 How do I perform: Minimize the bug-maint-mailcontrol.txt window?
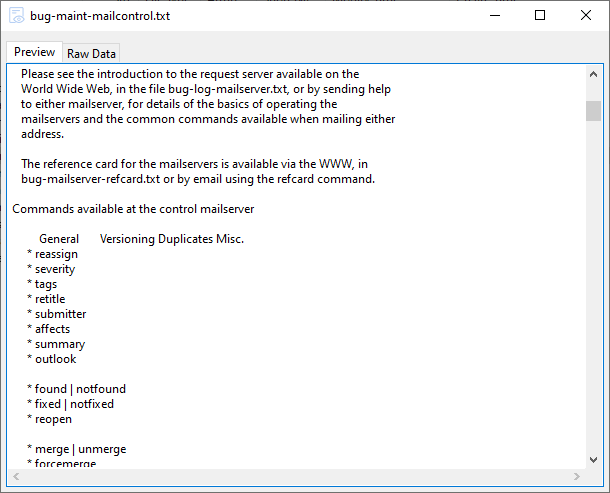tap(494, 15)
